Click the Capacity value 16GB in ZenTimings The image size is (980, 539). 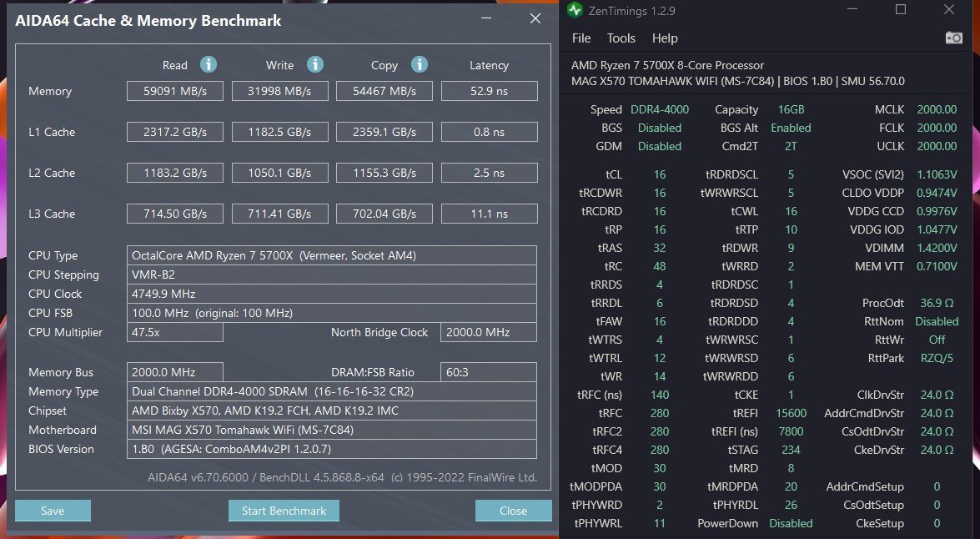click(791, 109)
